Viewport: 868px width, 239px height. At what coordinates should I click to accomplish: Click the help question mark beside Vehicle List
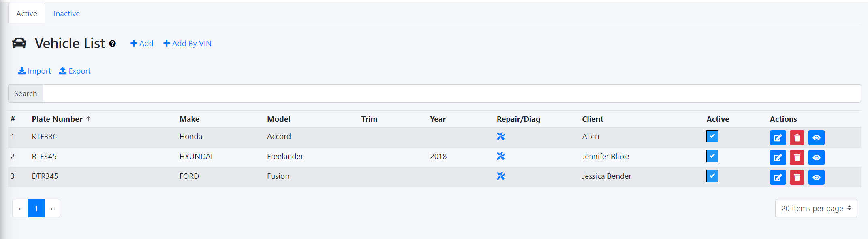click(x=113, y=44)
